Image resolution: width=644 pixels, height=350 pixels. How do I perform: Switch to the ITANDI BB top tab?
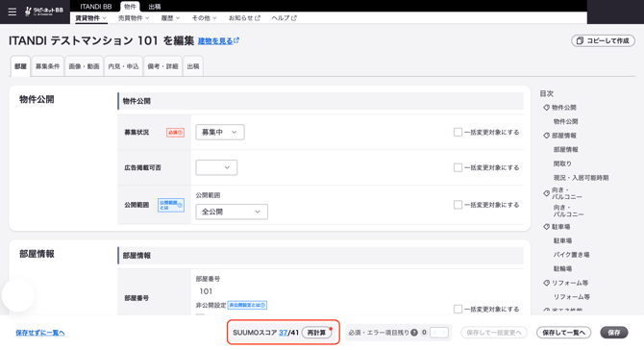(x=96, y=7)
